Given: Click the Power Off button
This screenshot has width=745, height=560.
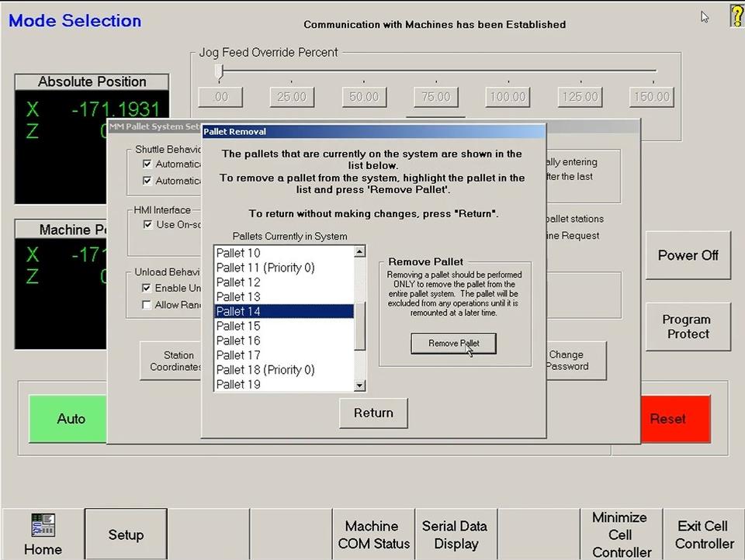Looking at the screenshot, I should pyautogui.click(x=688, y=255).
